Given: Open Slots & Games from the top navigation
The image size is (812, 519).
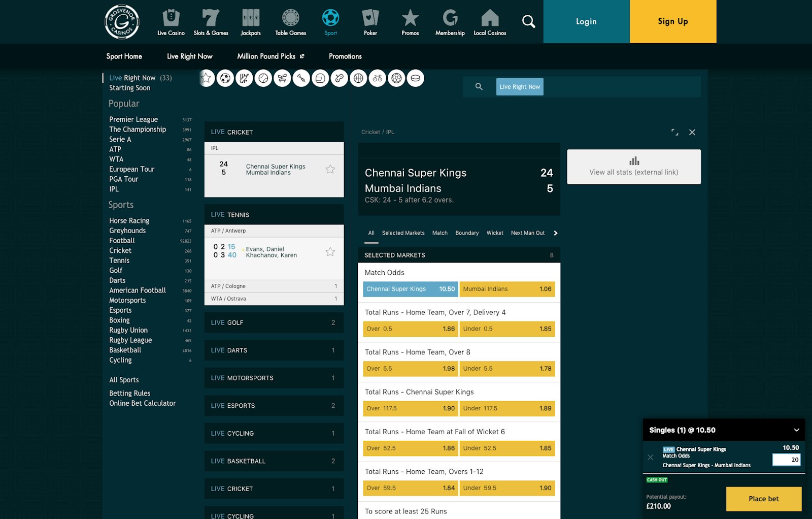Looking at the screenshot, I should coord(211,22).
